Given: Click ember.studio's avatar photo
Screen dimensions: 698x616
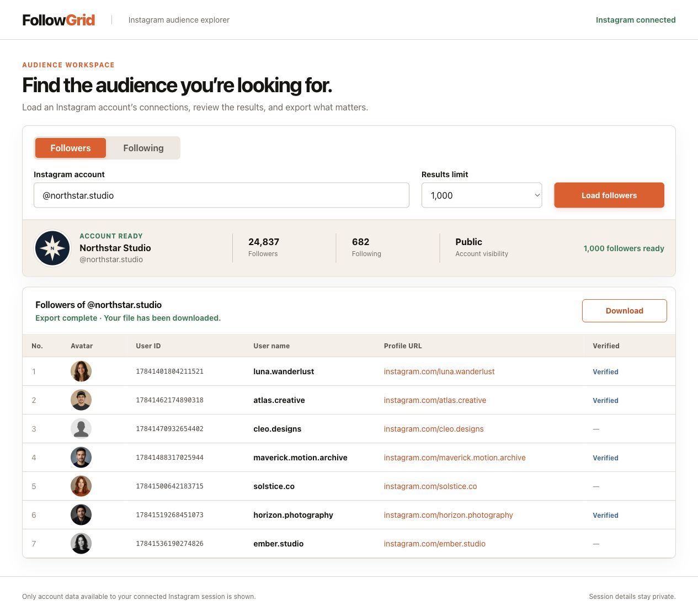Looking at the screenshot, I should coord(81,544).
